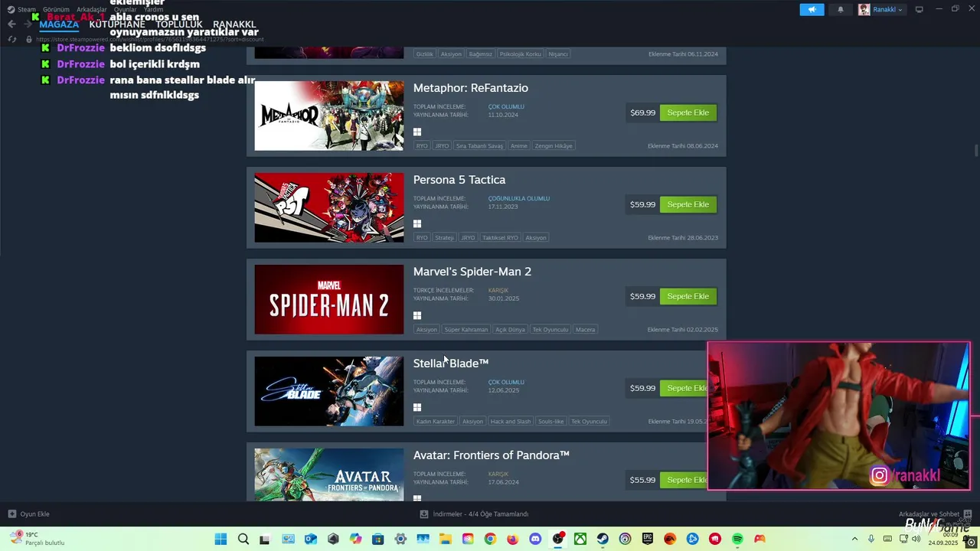Image resolution: width=980 pixels, height=551 pixels.
Task: Open Metaphor: ReFantazio title link
Action: [x=471, y=88]
